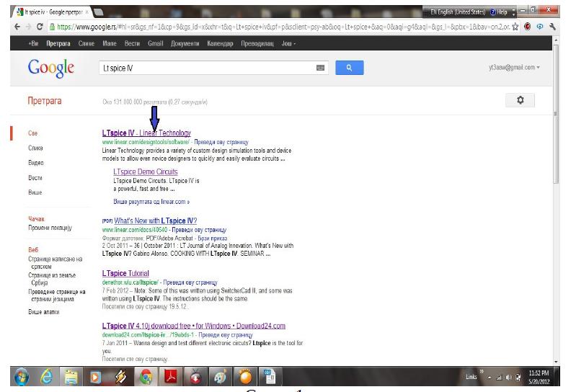The image size is (571, 392).
Task: Open the document icon in taskbar
Action: [x=270, y=377]
